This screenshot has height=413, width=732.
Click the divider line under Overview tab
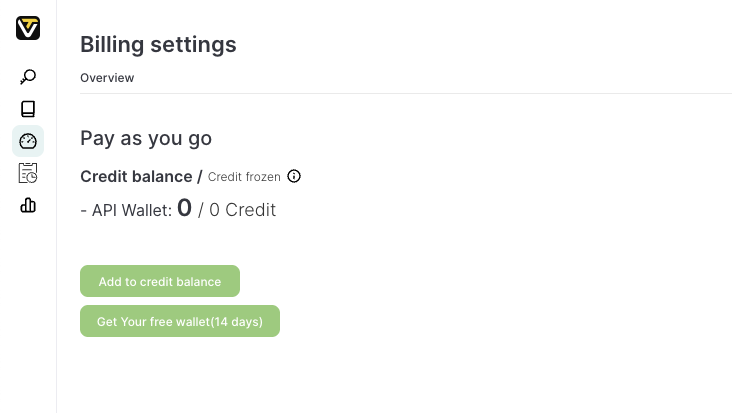point(406,93)
